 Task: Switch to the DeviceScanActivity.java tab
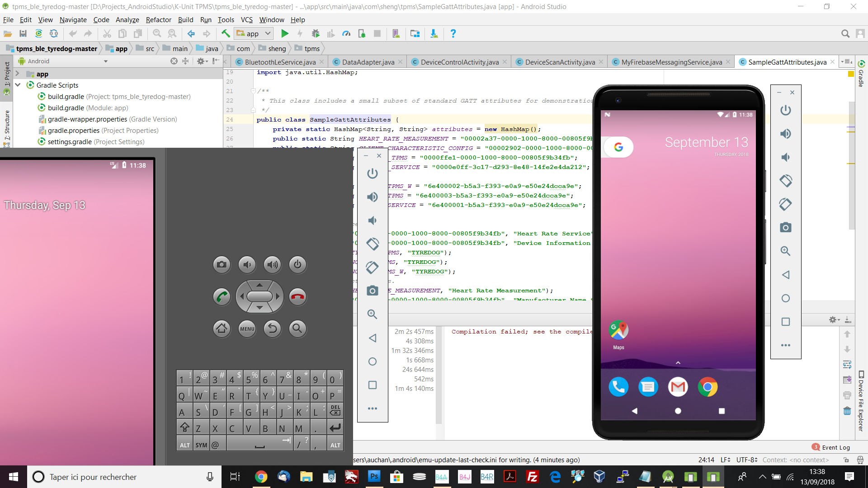560,62
